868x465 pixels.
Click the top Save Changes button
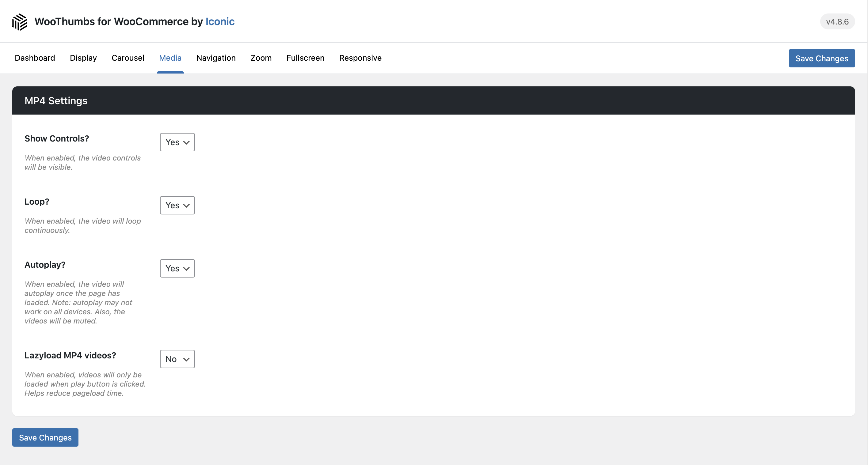tap(821, 58)
